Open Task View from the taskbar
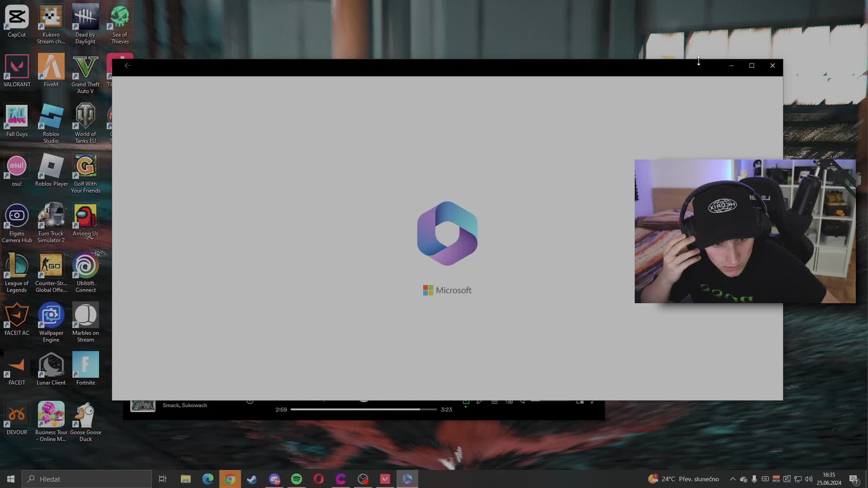The width and height of the screenshot is (868, 488). (163, 479)
